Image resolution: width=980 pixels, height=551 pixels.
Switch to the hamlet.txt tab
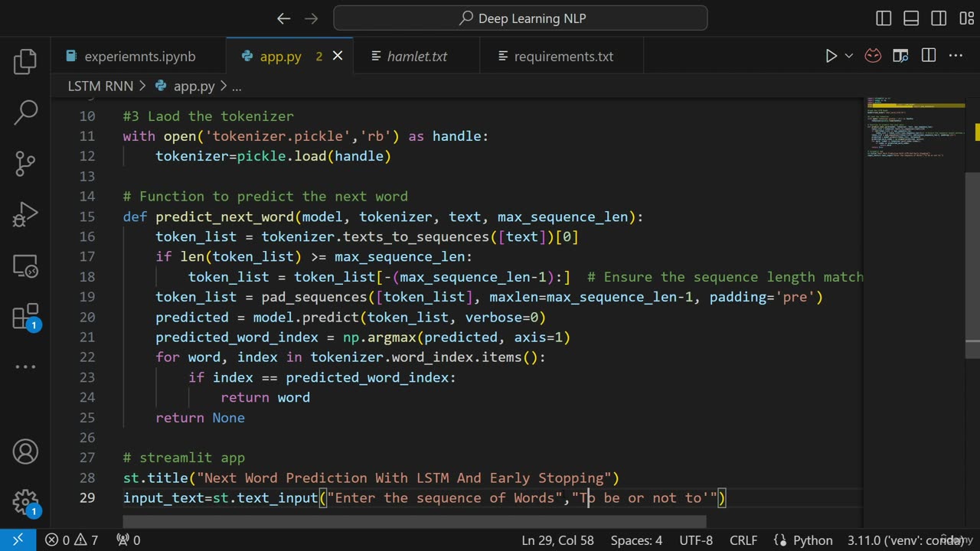(x=416, y=56)
